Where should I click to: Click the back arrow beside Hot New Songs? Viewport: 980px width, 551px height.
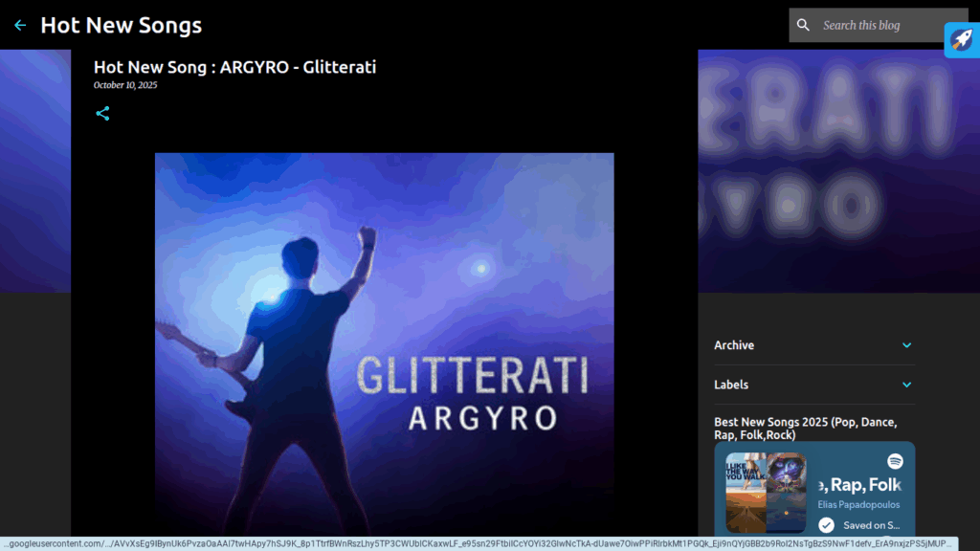click(x=20, y=26)
